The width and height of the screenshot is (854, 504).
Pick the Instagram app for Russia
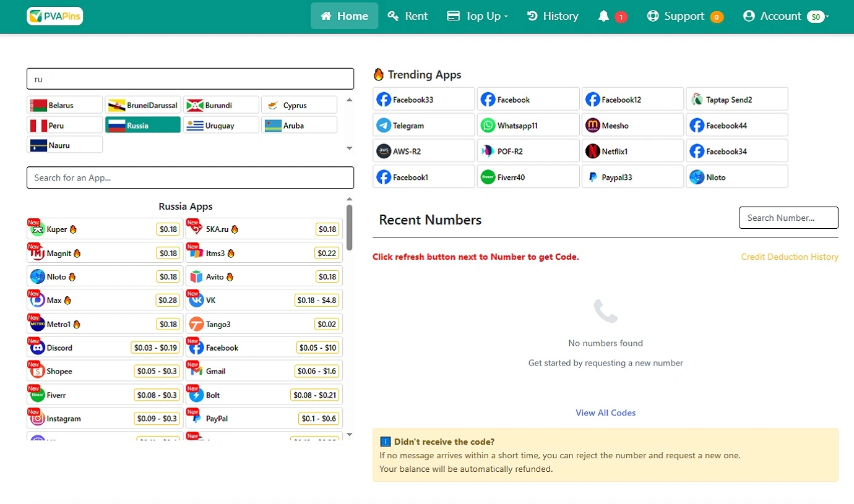[x=105, y=419]
